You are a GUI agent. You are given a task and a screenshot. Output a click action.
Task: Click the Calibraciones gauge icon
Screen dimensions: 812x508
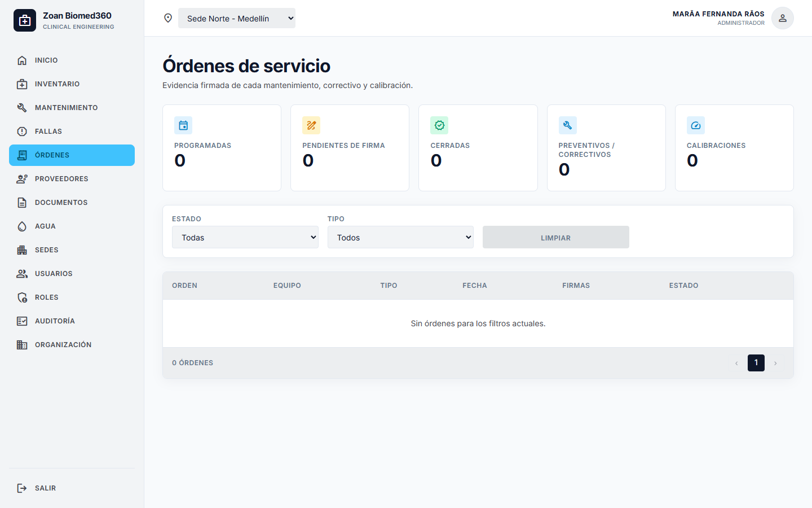coord(696,125)
